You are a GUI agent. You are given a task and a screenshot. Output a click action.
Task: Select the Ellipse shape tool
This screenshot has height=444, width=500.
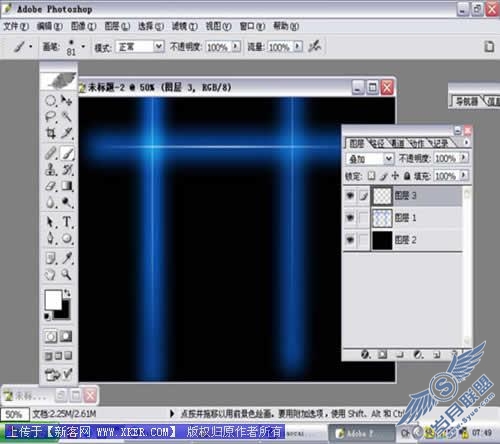(67, 238)
